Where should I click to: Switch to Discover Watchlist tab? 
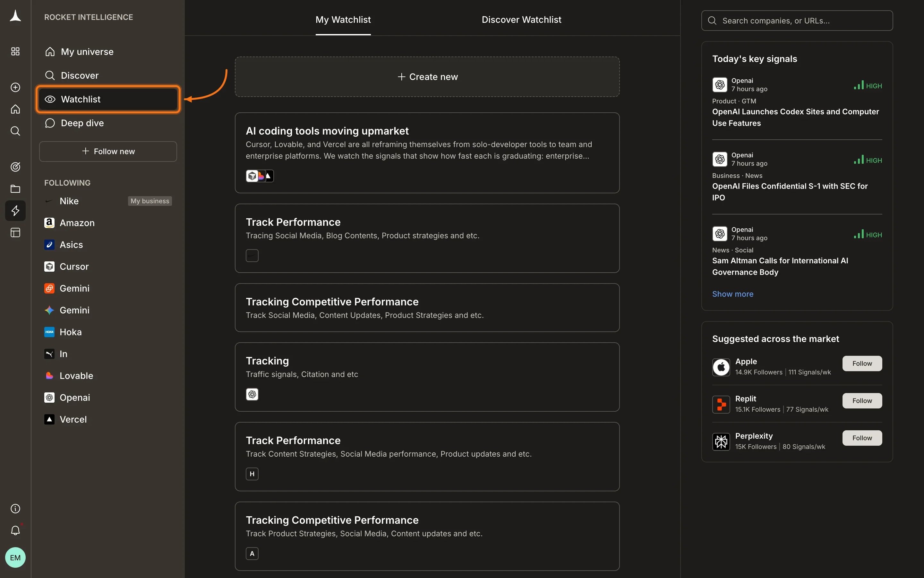(521, 20)
